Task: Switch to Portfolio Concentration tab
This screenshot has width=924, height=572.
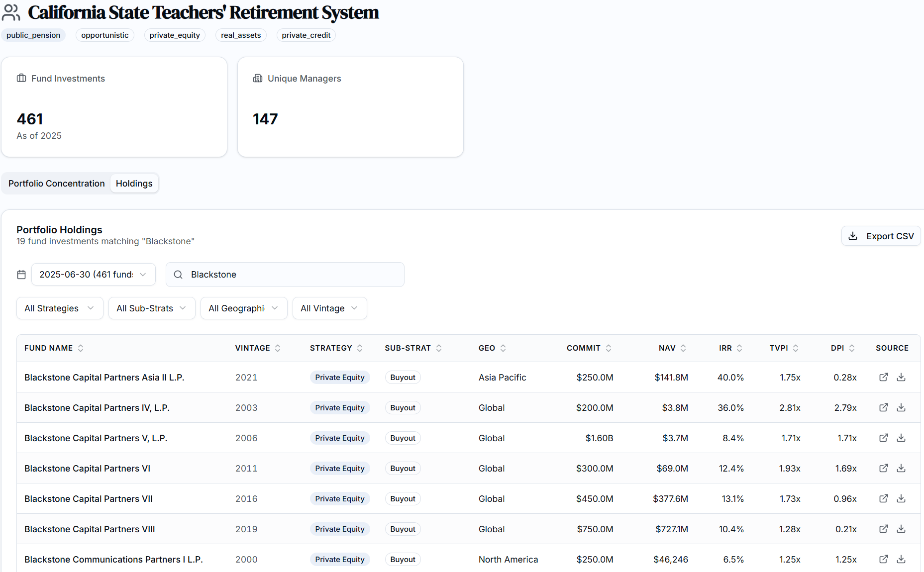Action: (x=57, y=184)
